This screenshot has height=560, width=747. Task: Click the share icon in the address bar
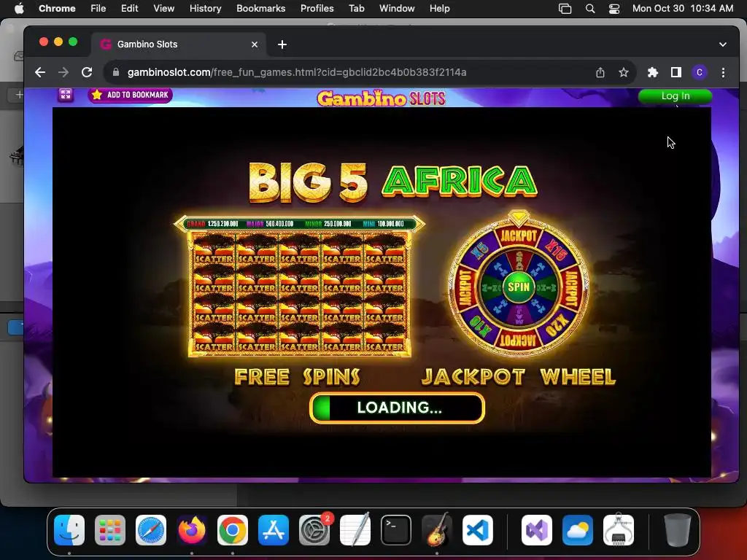tap(600, 72)
